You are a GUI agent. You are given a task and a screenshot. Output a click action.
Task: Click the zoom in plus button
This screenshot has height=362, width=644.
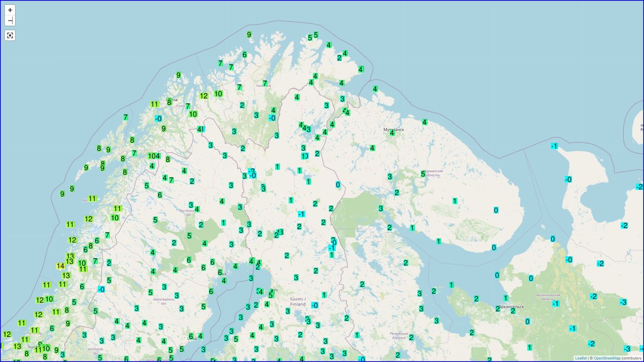pyautogui.click(x=10, y=10)
